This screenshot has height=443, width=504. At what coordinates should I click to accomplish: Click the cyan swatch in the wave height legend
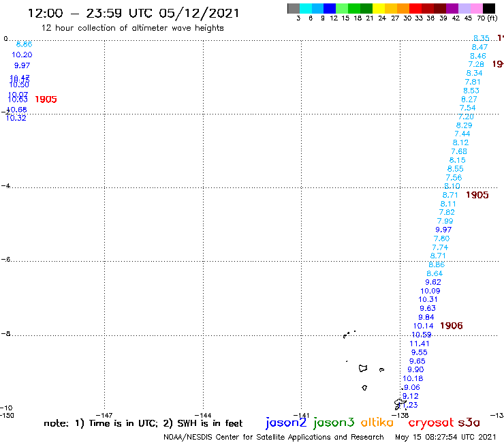(306, 8)
